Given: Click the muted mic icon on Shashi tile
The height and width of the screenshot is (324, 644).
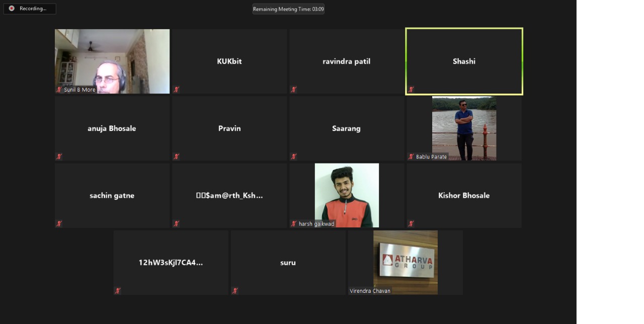Looking at the screenshot, I should click(x=411, y=90).
